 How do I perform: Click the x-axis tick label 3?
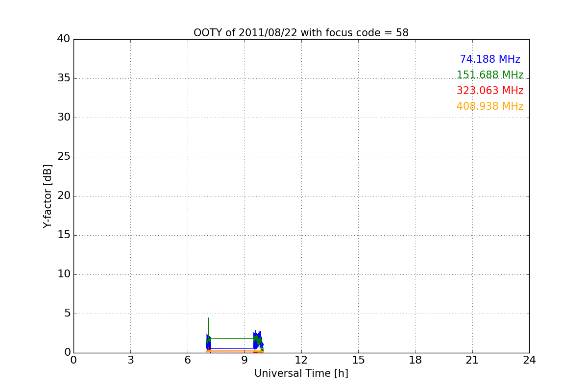[130, 360]
